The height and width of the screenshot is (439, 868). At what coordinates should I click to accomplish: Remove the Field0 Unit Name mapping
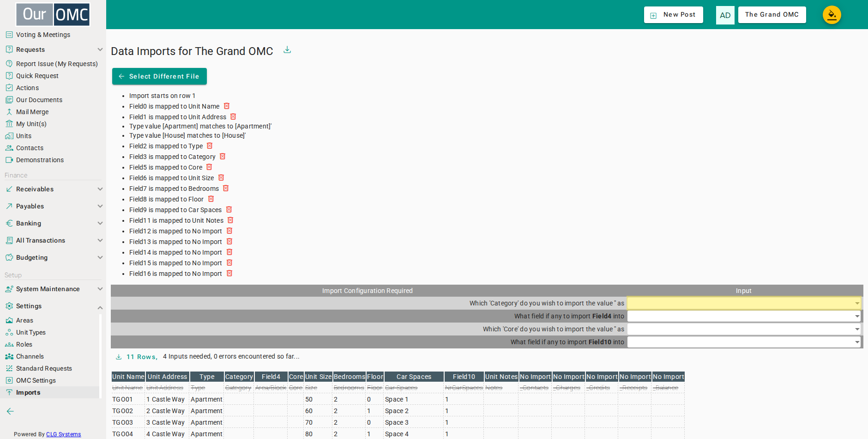click(227, 106)
